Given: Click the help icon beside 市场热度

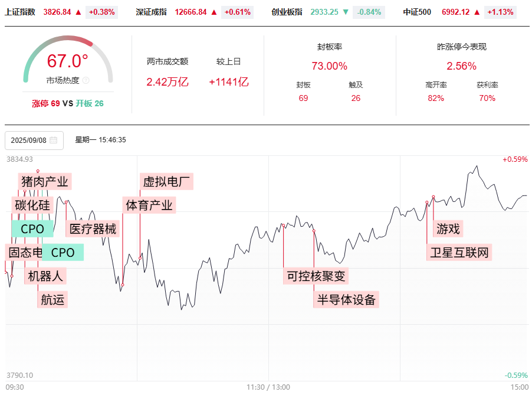Looking at the screenshot, I should click(86, 80).
